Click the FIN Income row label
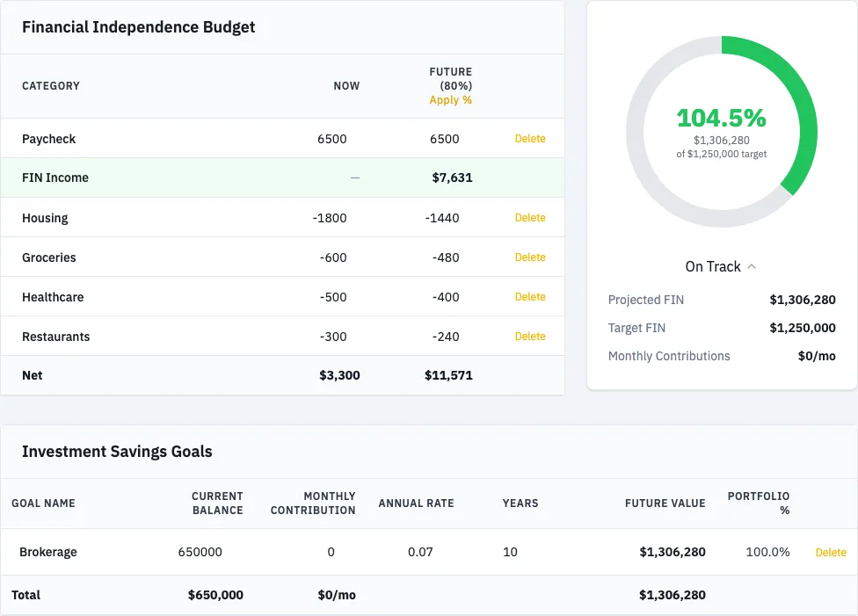858x616 pixels. point(55,178)
